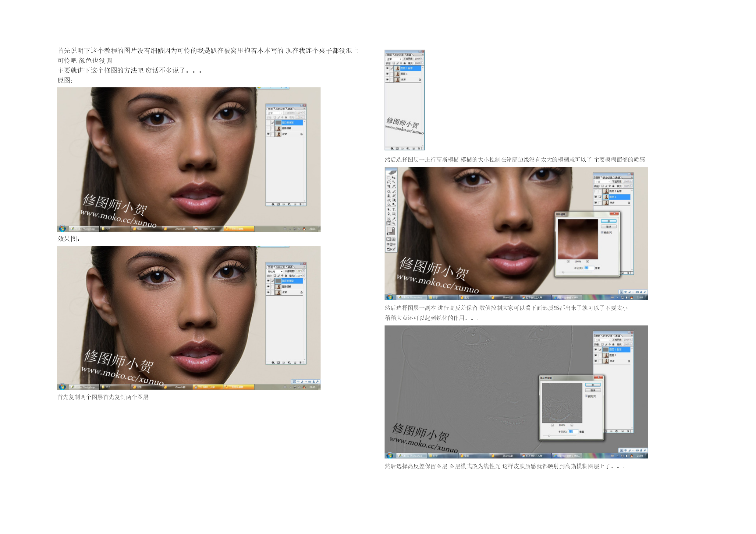Open blend mode dropdown in Gaussian Blur screenshot
Image resolution: width=756 pixels, height=534 pixels.
point(602,182)
